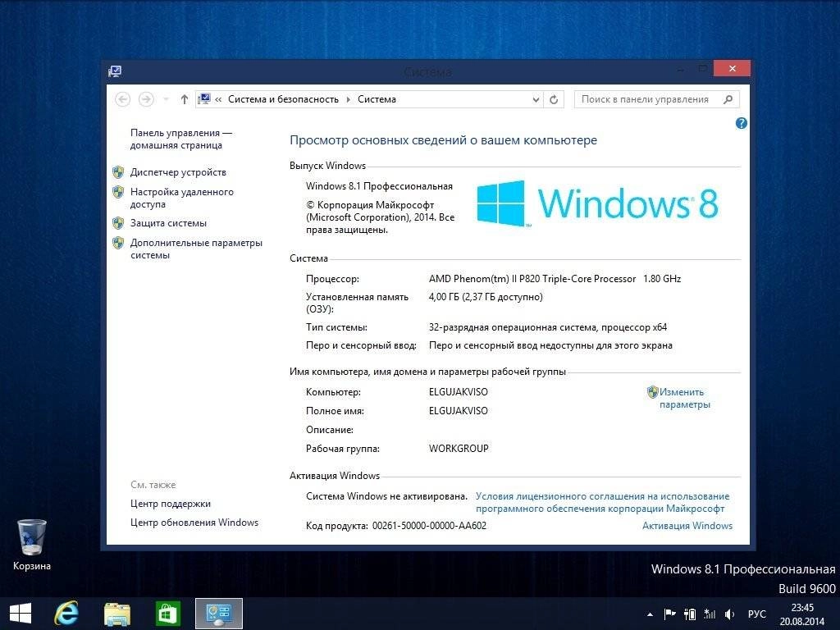The image size is (840, 630).
Task: Click 'Изменить параметры' link
Action: pyautogui.click(x=685, y=398)
